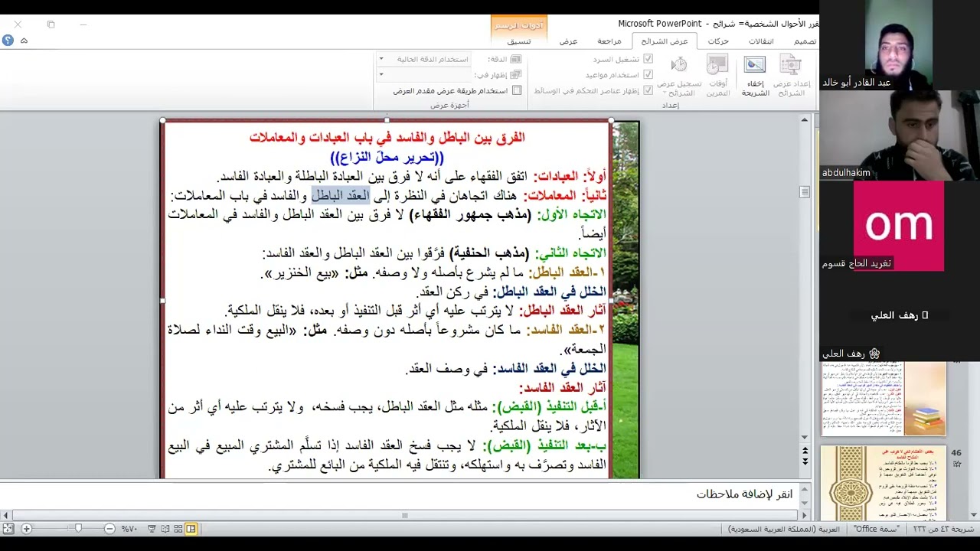The image size is (980, 551).
Task: Click the slides panel scroll down arrow
Action: 975,514
